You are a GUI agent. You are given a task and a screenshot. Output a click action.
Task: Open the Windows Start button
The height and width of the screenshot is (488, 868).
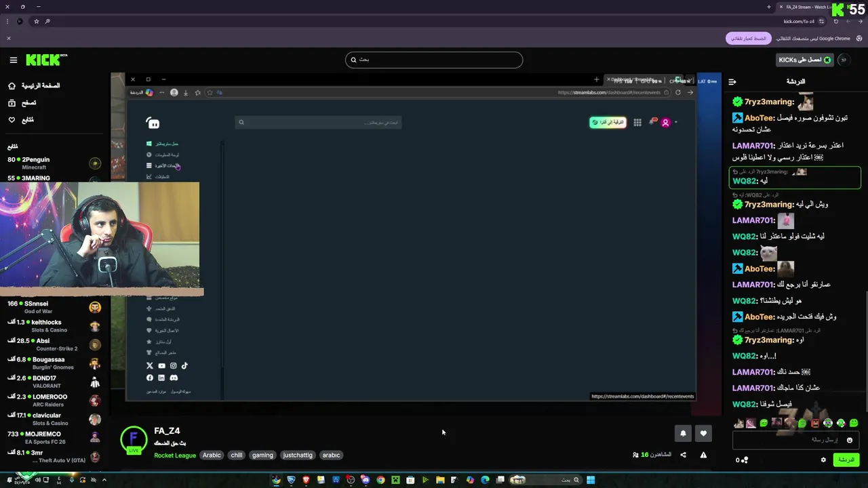[591, 480]
